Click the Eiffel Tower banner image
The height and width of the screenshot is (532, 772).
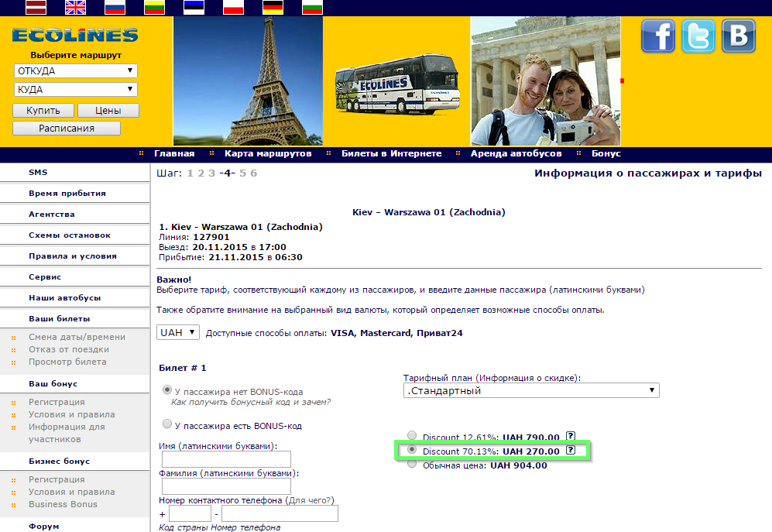(x=248, y=81)
